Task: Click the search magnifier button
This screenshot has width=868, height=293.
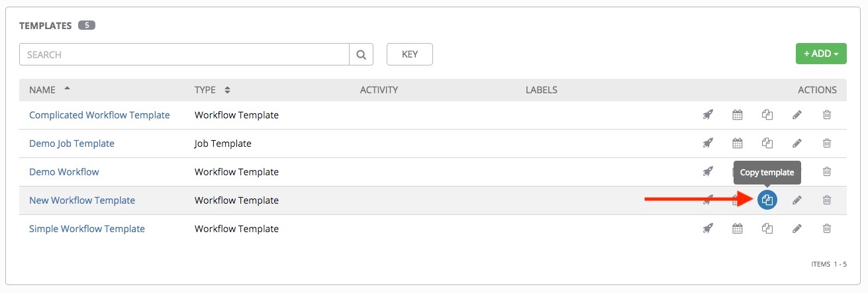Action: click(361, 55)
